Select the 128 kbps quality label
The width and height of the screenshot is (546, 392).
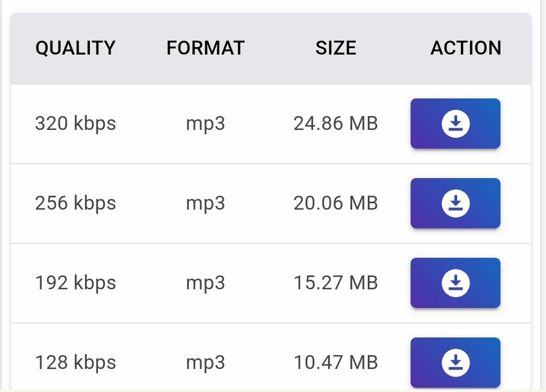coord(75,363)
